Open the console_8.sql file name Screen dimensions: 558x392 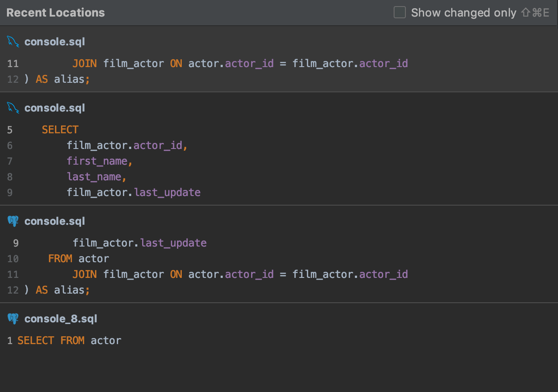pyautogui.click(x=61, y=319)
